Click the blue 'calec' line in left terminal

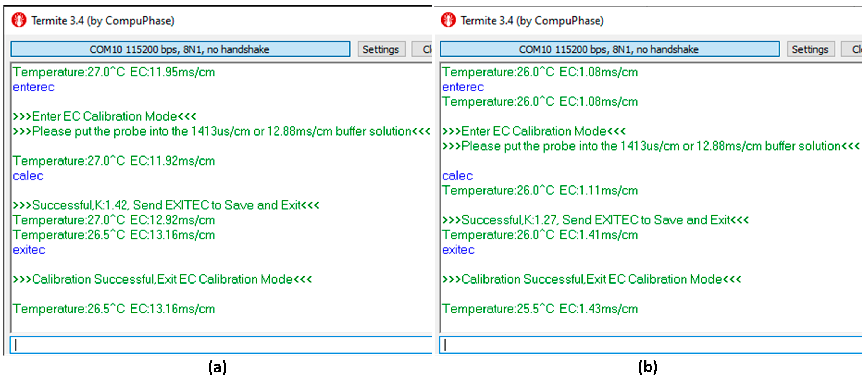coord(28,176)
